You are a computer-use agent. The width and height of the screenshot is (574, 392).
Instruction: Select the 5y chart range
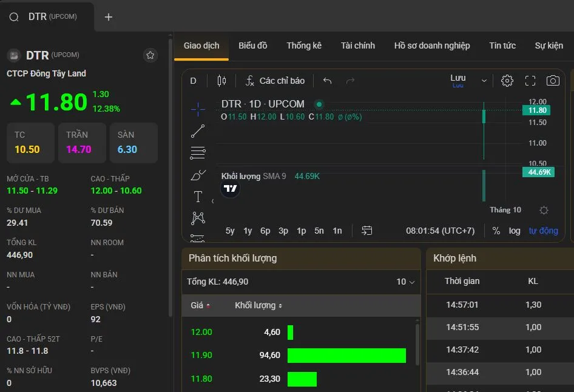230,231
